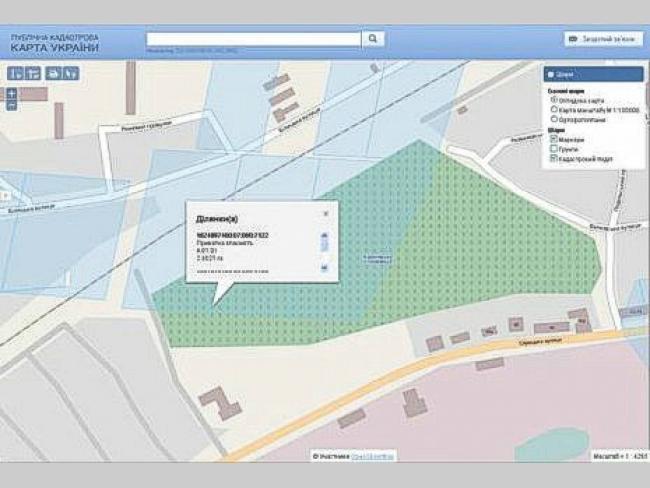Toggle the Маркери layer checkbox
This screenshot has width=650, height=488.
pyautogui.click(x=554, y=139)
